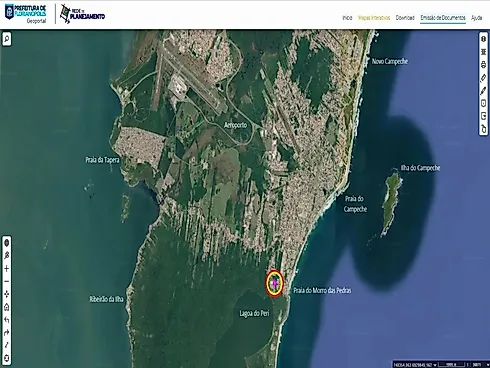Open the legend list icon in right toolbar
Image resolution: width=490 pixels, height=368 pixels.
tap(483, 52)
